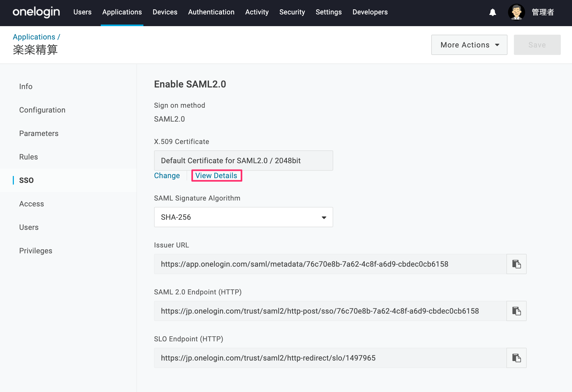Switch to the Users sidebar tab
This screenshot has height=392, width=572.
click(x=29, y=227)
